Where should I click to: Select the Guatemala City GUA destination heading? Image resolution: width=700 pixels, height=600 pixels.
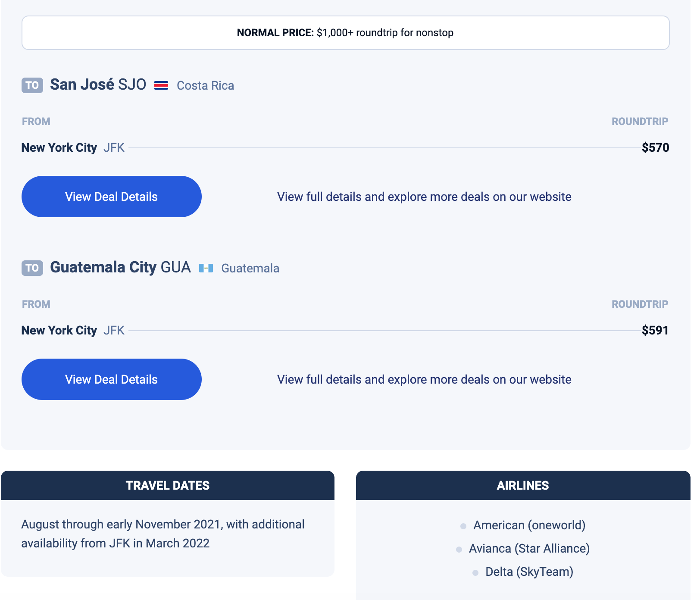(120, 267)
